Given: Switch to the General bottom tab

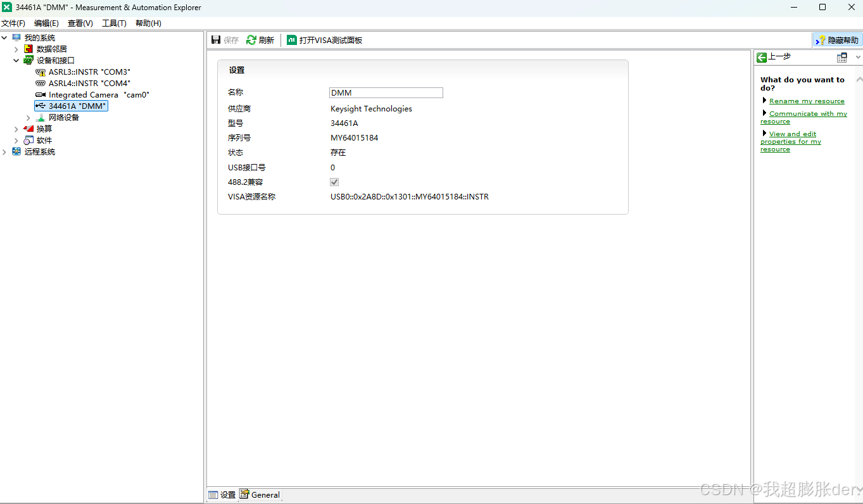Looking at the screenshot, I should pos(260,495).
